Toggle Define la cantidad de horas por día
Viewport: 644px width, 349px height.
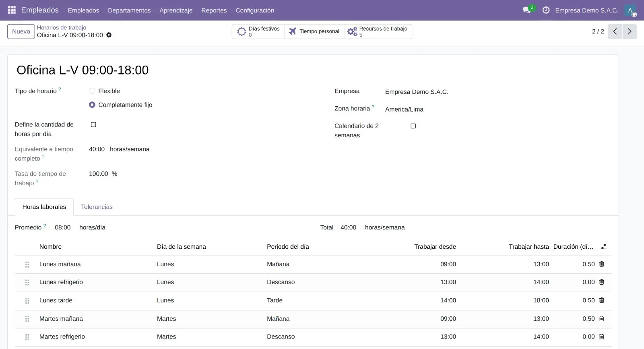tap(93, 125)
